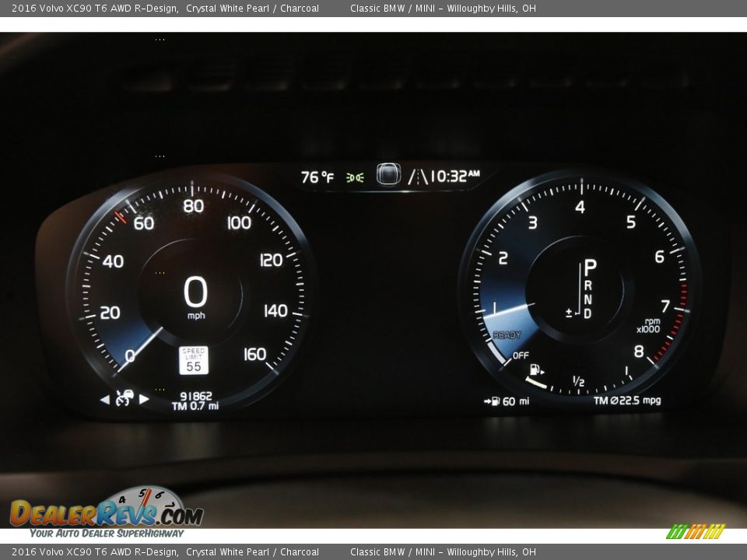Click the D gear letter

tap(588, 313)
